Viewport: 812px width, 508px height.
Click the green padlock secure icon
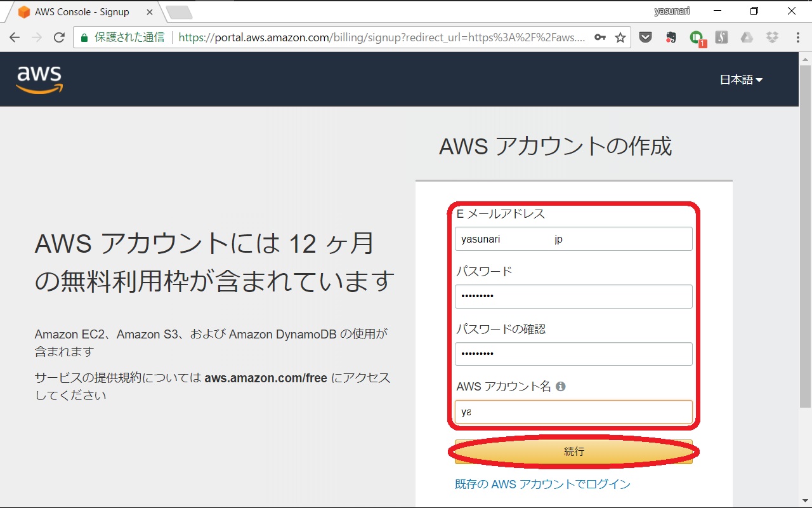click(84, 37)
